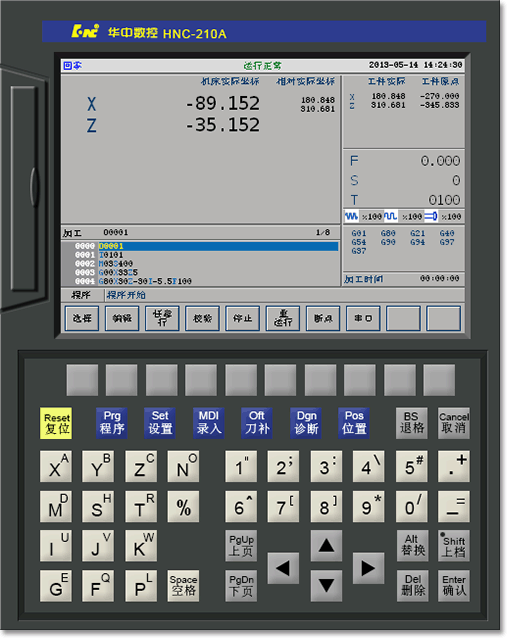The width and height of the screenshot is (508, 640).
Task: Hit the yellow Reset 复位 key
Action: tap(56, 424)
